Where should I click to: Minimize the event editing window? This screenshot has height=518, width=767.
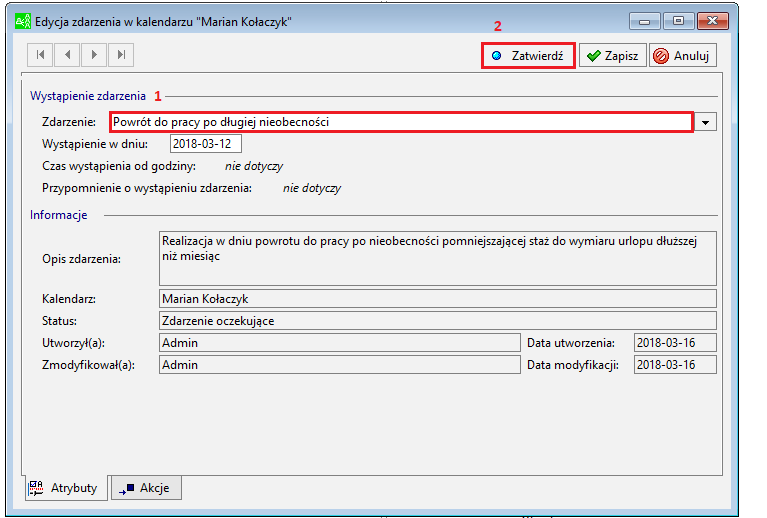tap(645, 22)
